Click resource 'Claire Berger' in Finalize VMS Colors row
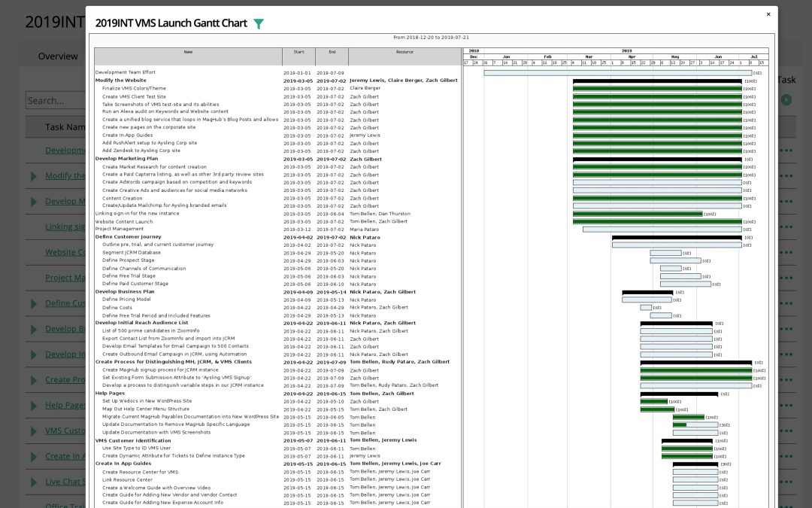Image resolution: width=812 pixels, height=508 pixels. [x=365, y=88]
